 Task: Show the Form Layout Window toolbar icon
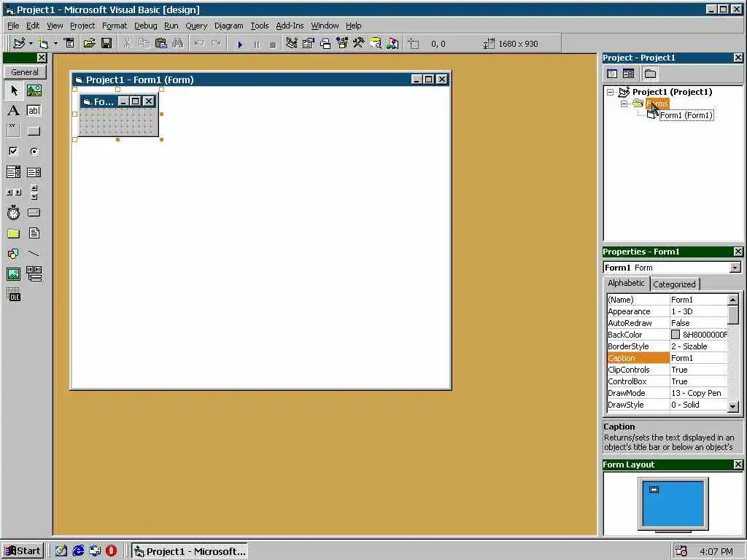coord(325,43)
